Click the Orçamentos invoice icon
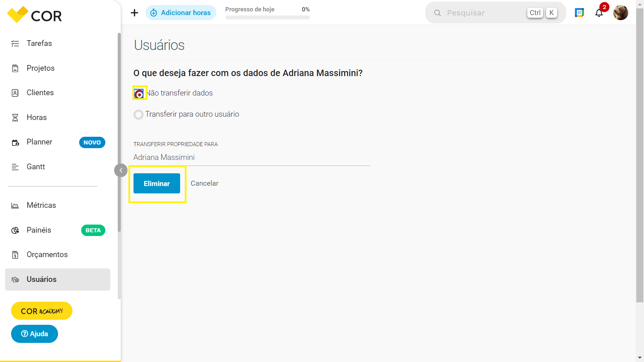 [x=15, y=255]
